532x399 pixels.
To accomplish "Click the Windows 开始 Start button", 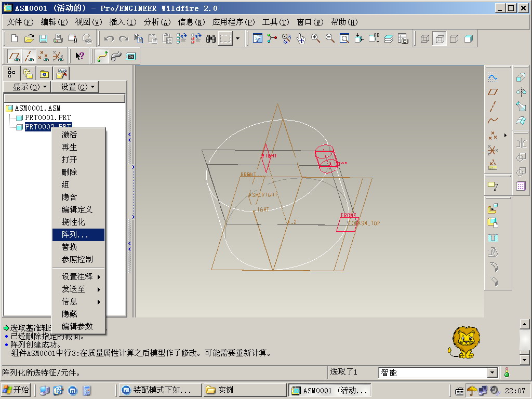I will (x=16, y=390).
